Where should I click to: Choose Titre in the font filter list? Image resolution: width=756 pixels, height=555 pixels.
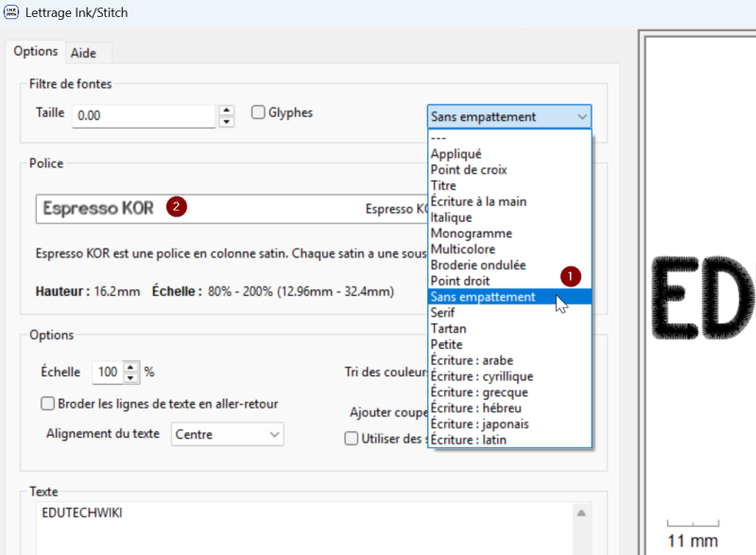coord(509,185)
